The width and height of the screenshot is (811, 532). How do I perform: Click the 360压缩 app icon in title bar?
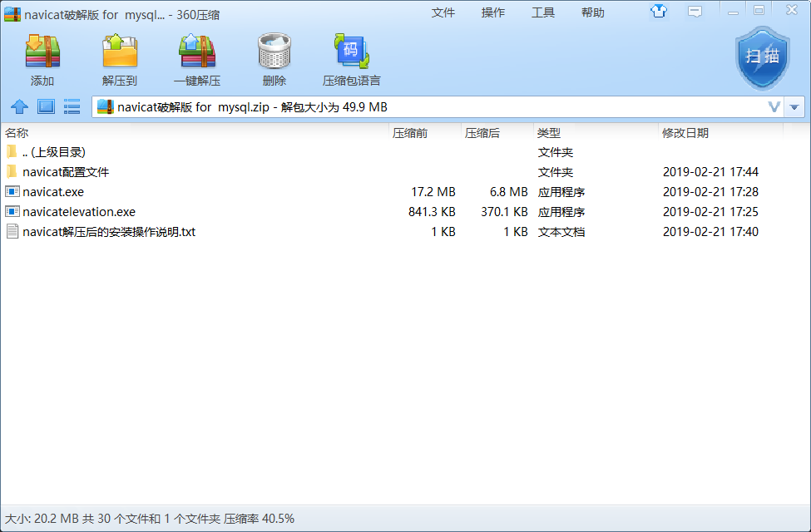12,14
